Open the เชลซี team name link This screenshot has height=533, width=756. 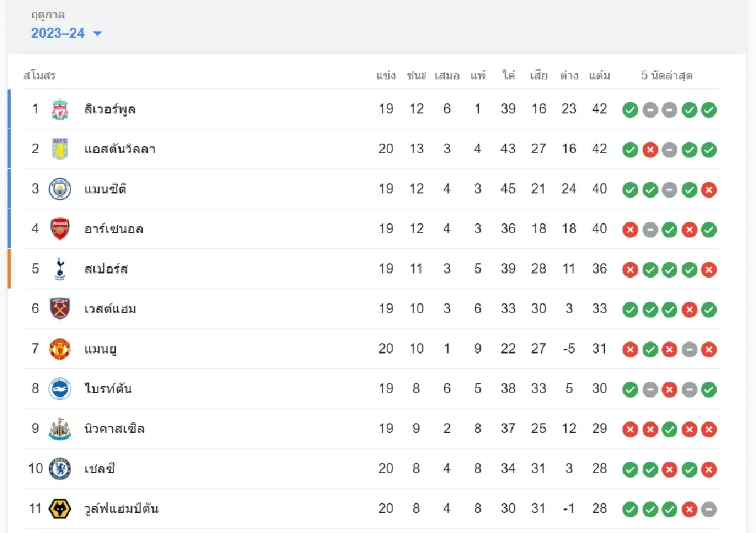pos(100,469)
